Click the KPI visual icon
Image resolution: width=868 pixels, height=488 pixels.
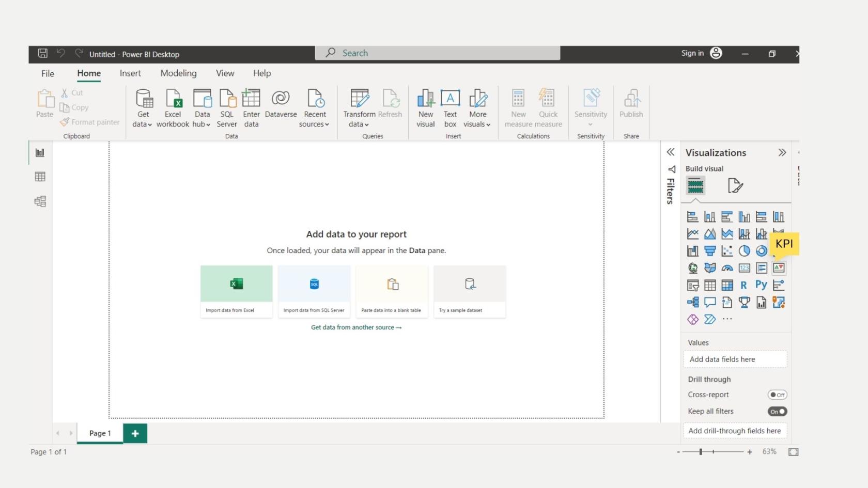point(779,267)
